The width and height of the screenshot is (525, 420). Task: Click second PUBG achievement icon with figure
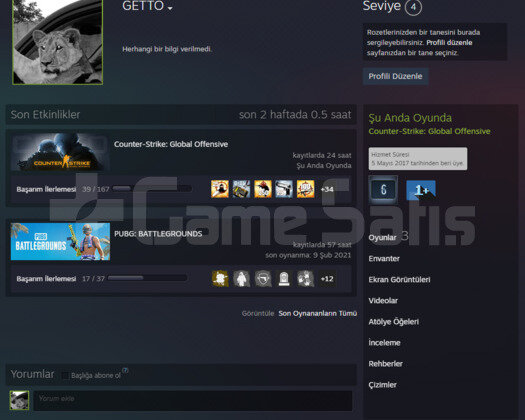241,279
